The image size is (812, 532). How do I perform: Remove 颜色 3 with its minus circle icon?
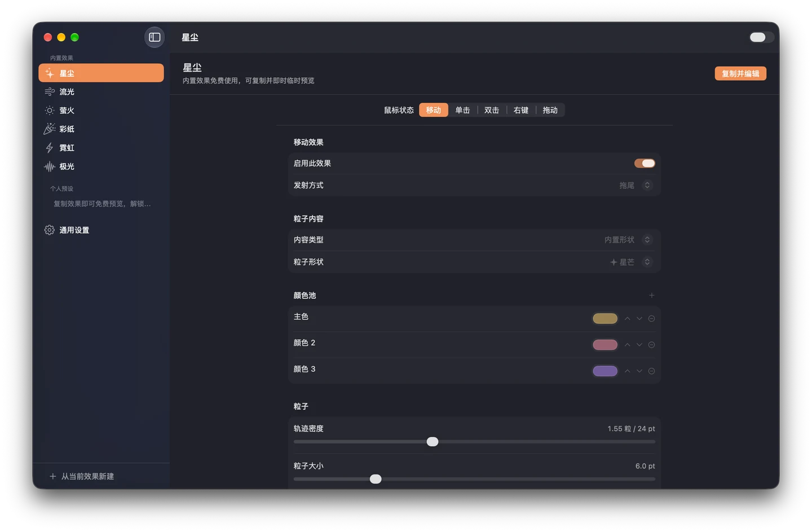point(651,371)
